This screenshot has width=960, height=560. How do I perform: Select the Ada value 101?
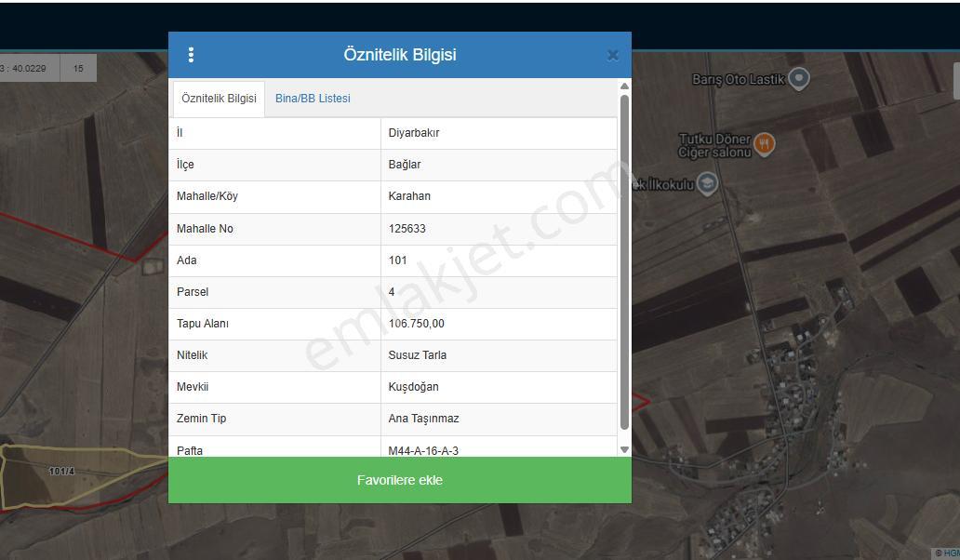(x=499, y=260)
